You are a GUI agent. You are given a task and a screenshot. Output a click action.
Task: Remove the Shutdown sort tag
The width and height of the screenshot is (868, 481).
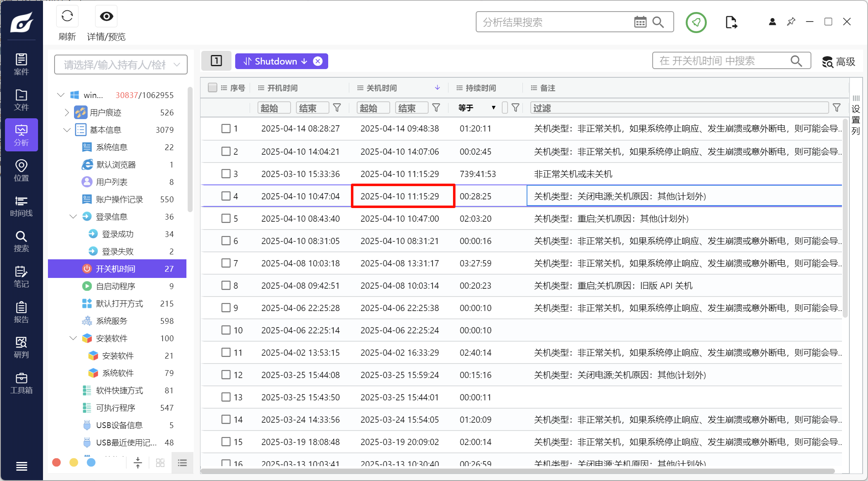tap(318, 61)
